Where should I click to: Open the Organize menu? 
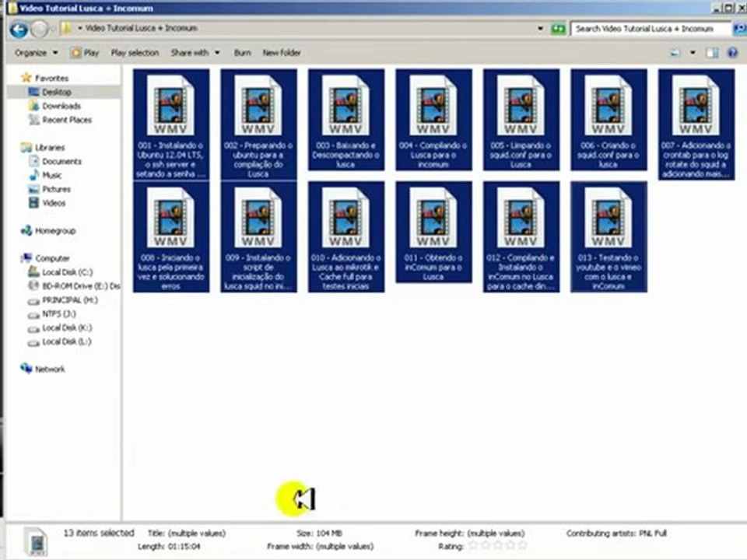36,52
